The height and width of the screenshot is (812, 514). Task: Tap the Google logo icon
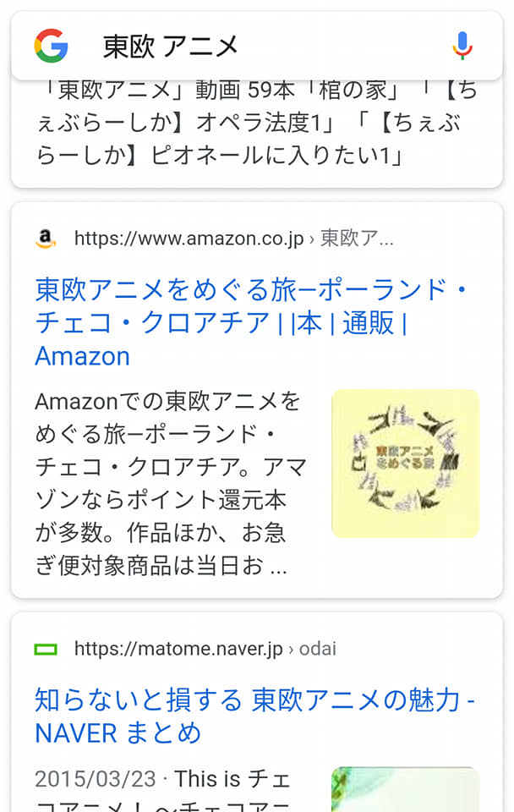(x=52, y=46)
